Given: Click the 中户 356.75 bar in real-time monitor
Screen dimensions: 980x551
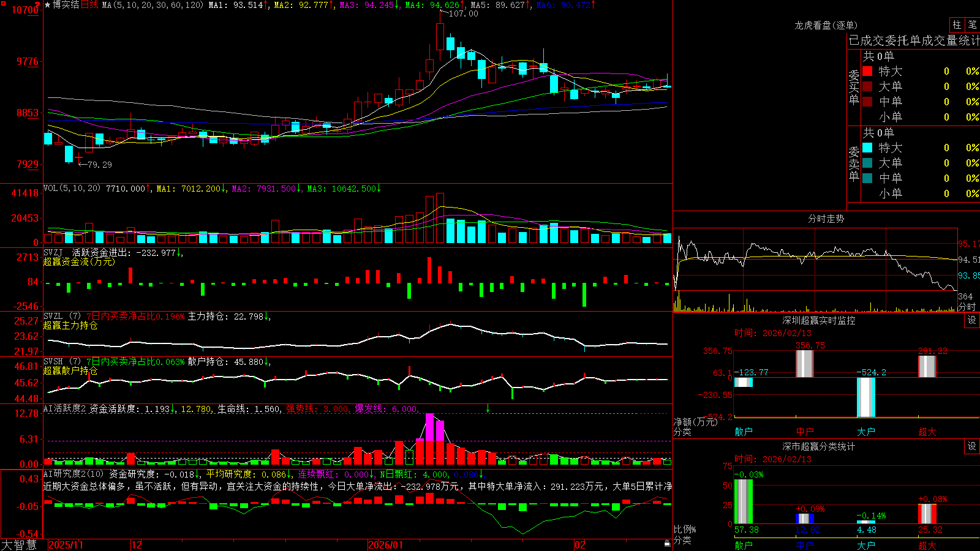Looking at the screenshot, I should 804,364.
